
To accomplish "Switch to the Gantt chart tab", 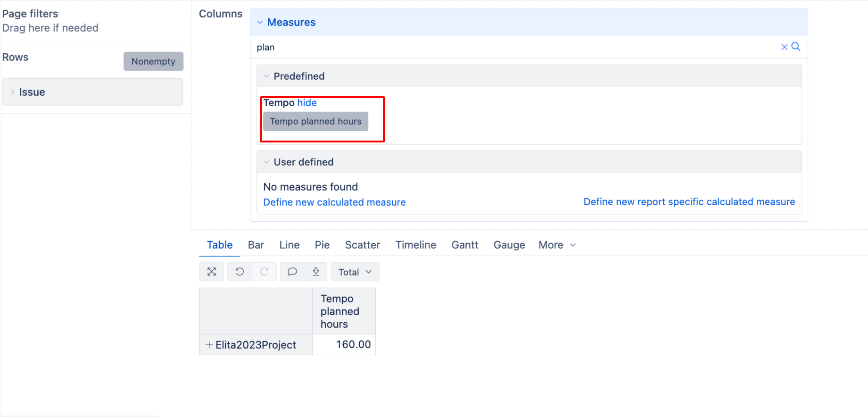I will (464, 245).
